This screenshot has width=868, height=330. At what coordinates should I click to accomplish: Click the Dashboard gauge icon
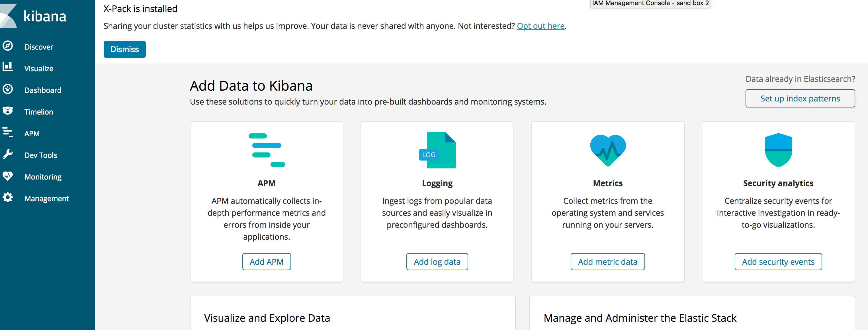coord(8,89)
